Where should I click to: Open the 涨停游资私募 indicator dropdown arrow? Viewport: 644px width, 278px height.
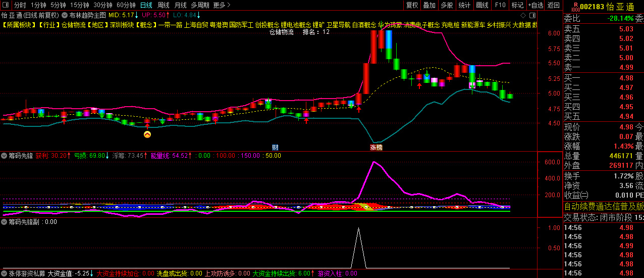click(x=5, y=273)
